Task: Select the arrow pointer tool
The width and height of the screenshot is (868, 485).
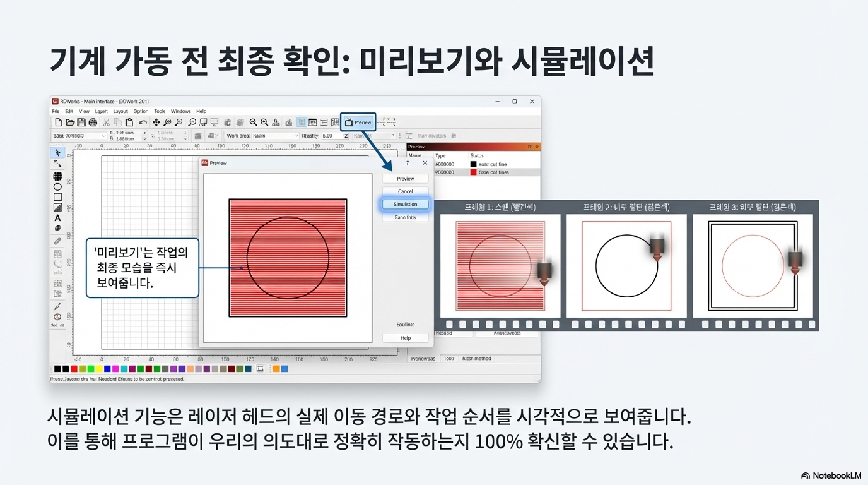Action: coord(58,153)
